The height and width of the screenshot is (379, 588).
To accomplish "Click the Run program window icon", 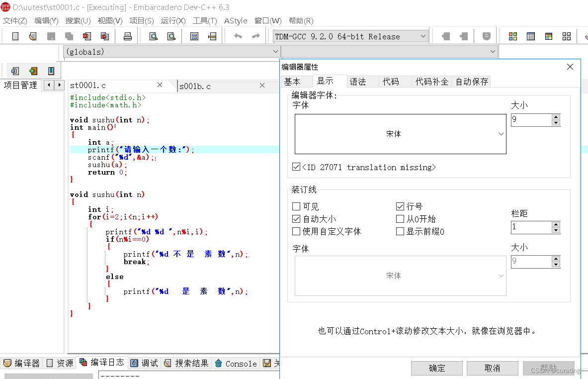I will click(x=531, y=36).
